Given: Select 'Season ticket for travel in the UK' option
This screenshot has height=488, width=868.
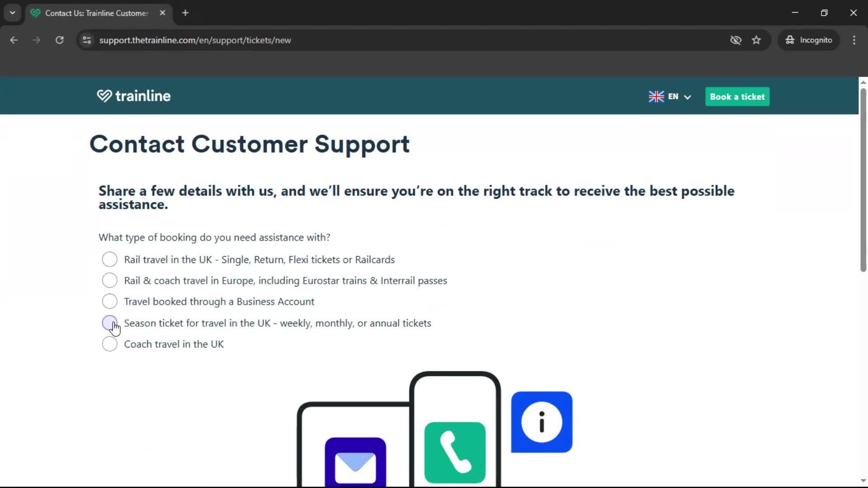Looking at the screenshot, I should (109, 323).
